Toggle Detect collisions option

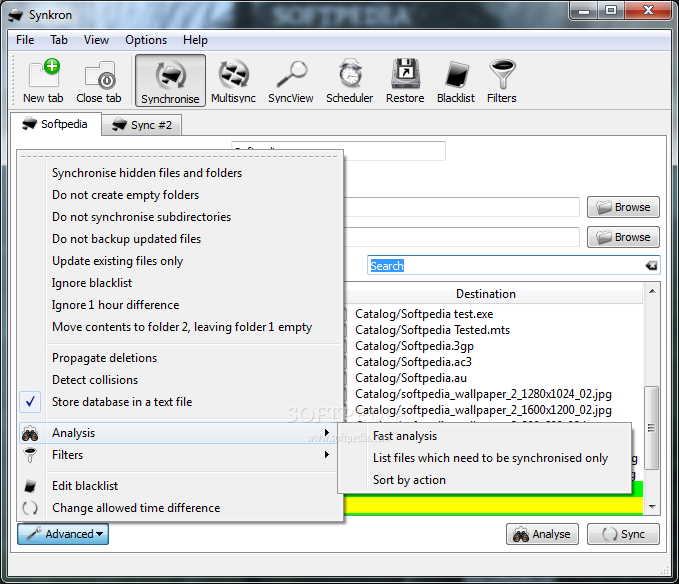tap(180, 380)
